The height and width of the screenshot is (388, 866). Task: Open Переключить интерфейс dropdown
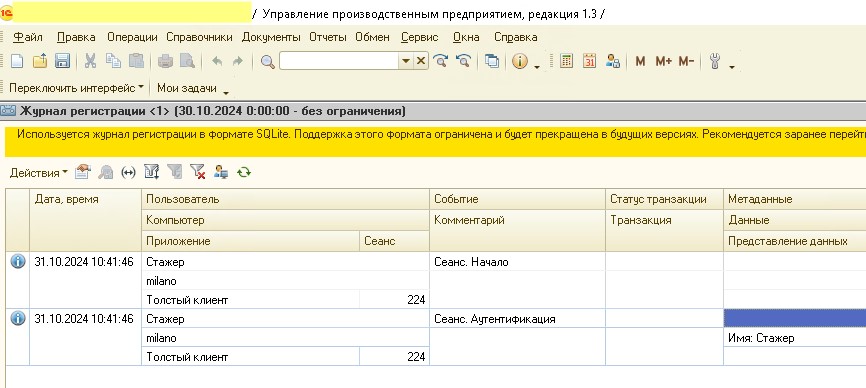pyautogui.click(x=76, y=88)
